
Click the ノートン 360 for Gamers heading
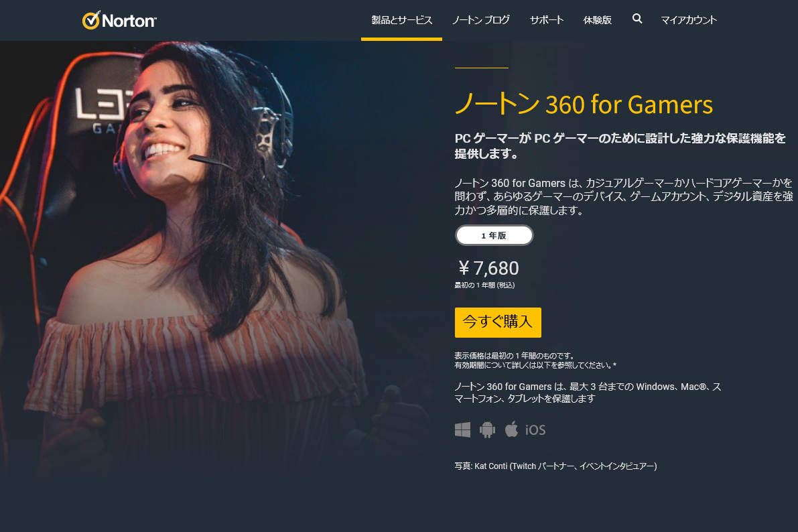(x=584, y=105)
